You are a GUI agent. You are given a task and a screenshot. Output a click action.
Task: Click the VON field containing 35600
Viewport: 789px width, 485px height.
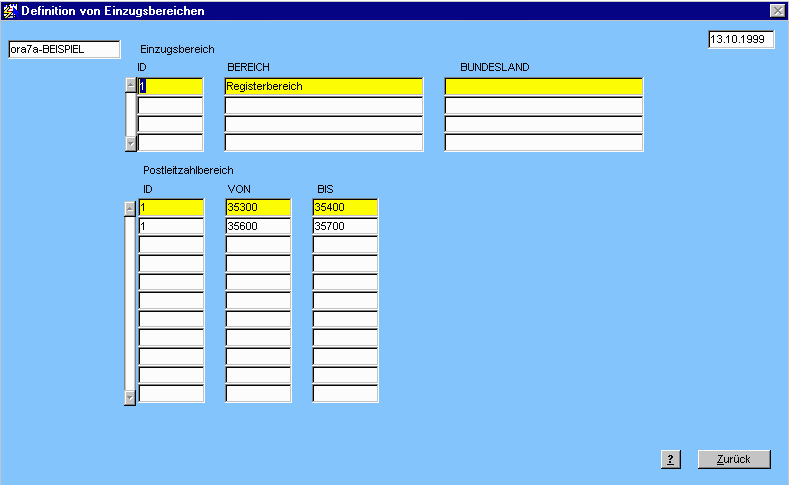click(x=258, y=227)
